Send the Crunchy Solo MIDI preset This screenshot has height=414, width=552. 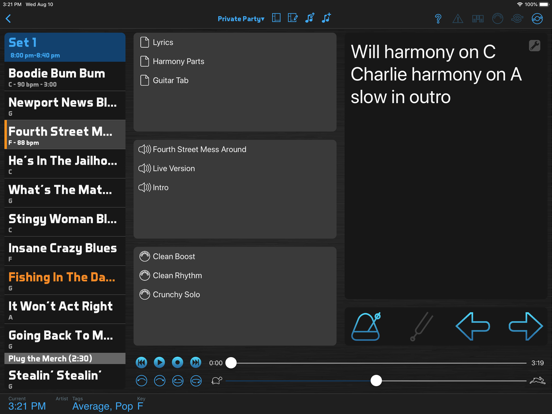point(235,294)
